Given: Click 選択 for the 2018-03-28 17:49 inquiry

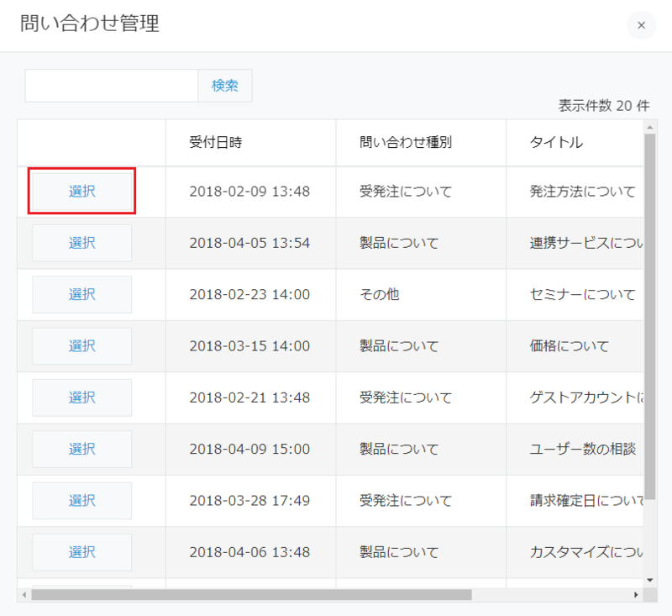Looking at the screenshot, I should [82, 500].
